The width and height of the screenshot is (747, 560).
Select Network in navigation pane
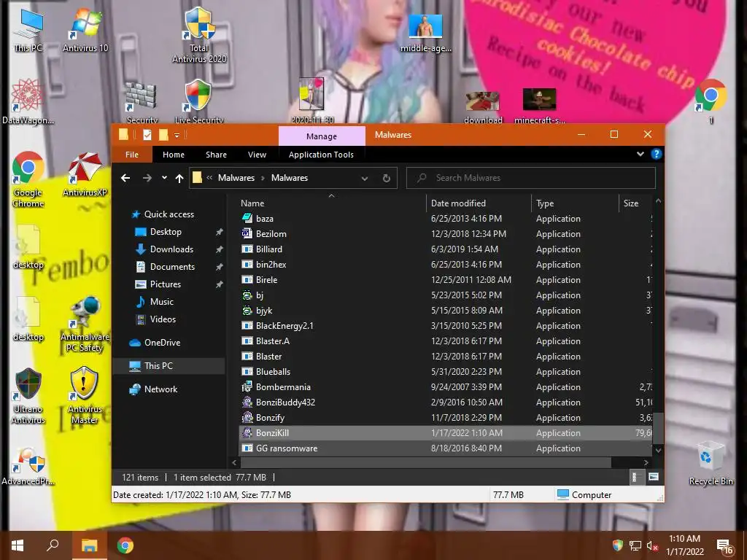coord(160,389)
